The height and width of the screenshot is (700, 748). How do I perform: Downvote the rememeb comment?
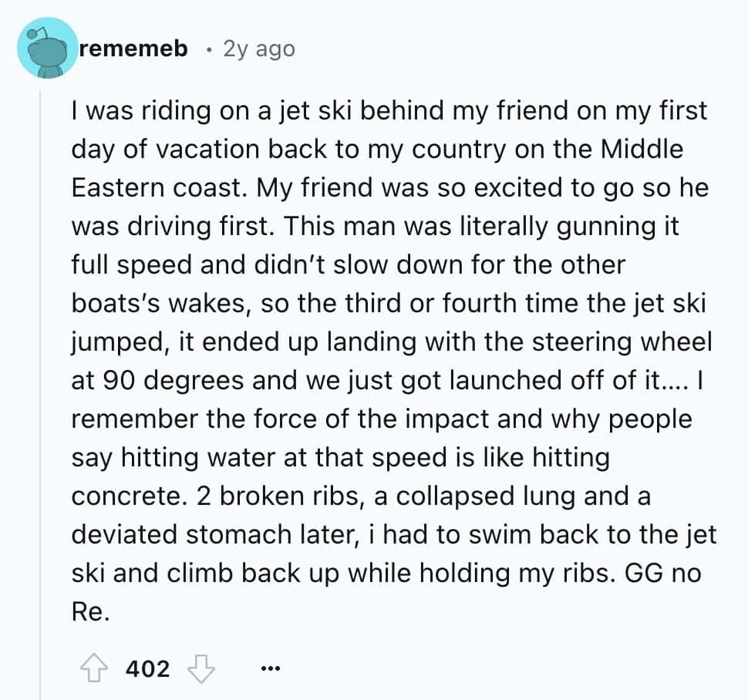click(200, 668)
